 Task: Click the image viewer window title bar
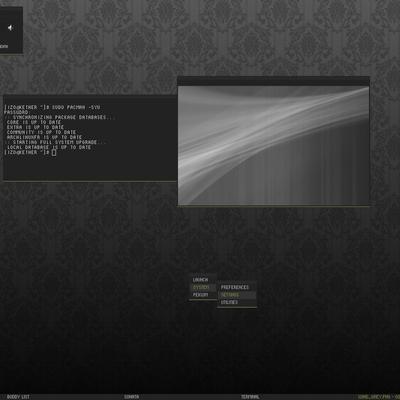tap(273, 81)
